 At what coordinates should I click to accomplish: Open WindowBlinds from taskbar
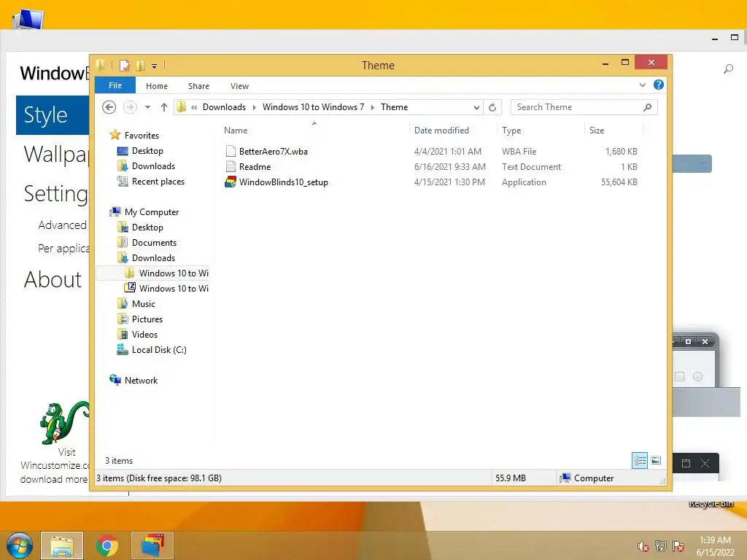[152, 545]
